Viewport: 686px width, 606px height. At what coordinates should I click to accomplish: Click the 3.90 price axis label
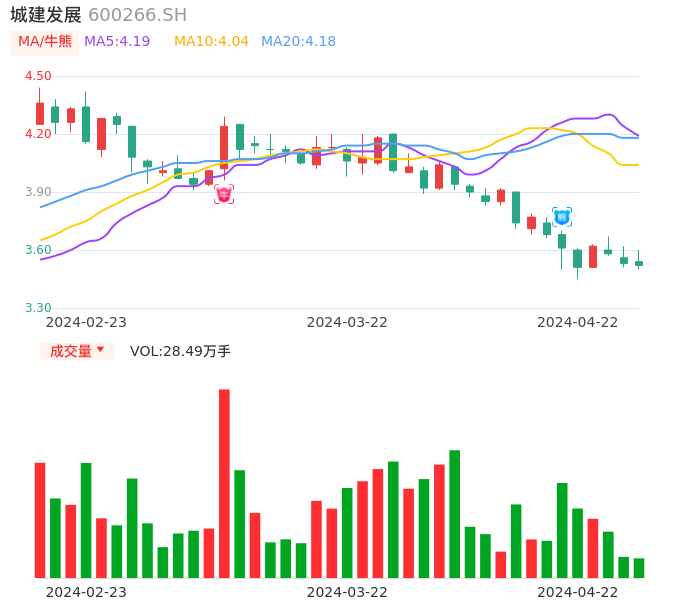tap(37, 192)
